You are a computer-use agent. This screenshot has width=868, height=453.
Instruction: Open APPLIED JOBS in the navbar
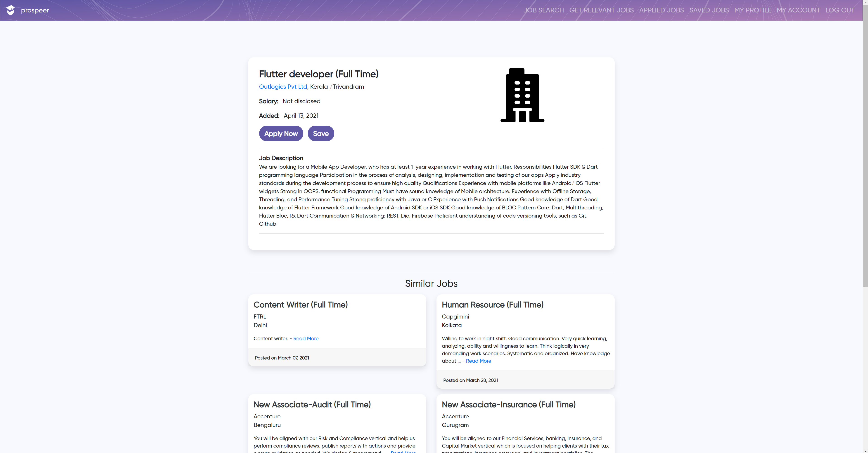662,10
